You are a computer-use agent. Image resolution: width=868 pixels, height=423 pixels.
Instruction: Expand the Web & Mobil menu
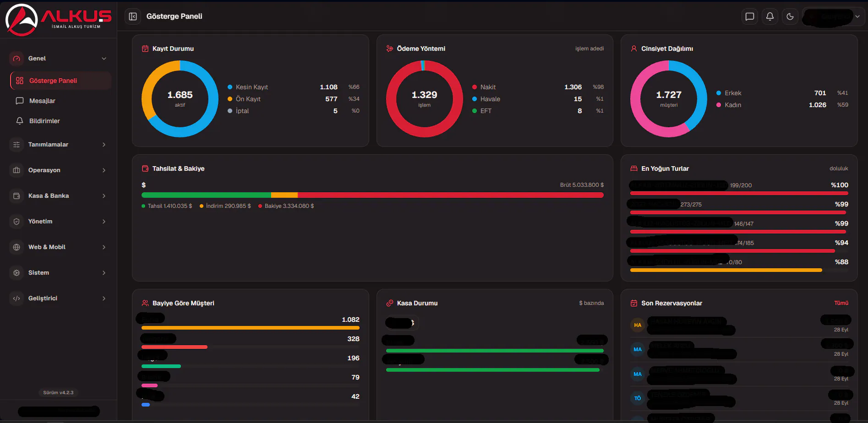pos(58,247)
